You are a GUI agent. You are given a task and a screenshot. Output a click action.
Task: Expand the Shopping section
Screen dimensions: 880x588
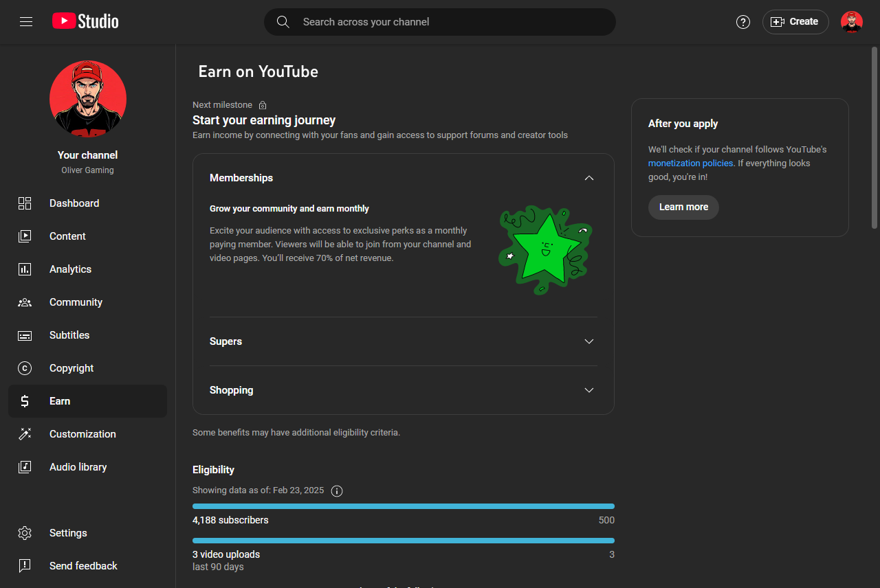point(404,390)
